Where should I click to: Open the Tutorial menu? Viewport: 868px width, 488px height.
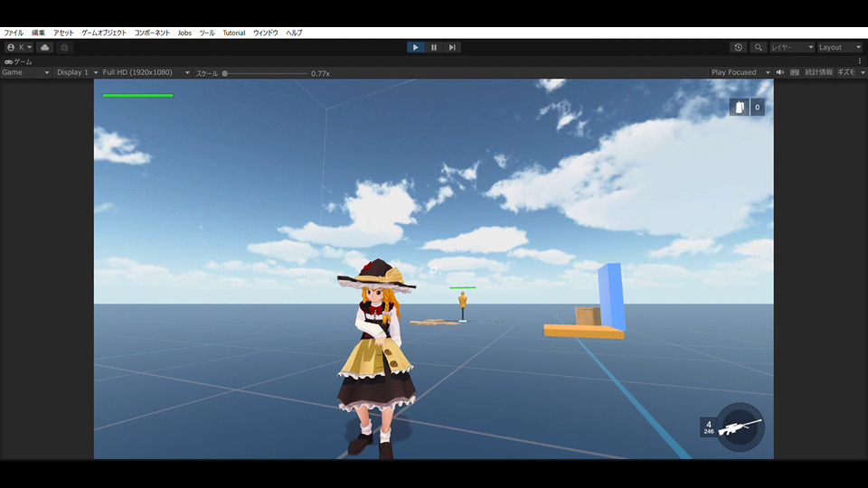(x=233, y=33)
